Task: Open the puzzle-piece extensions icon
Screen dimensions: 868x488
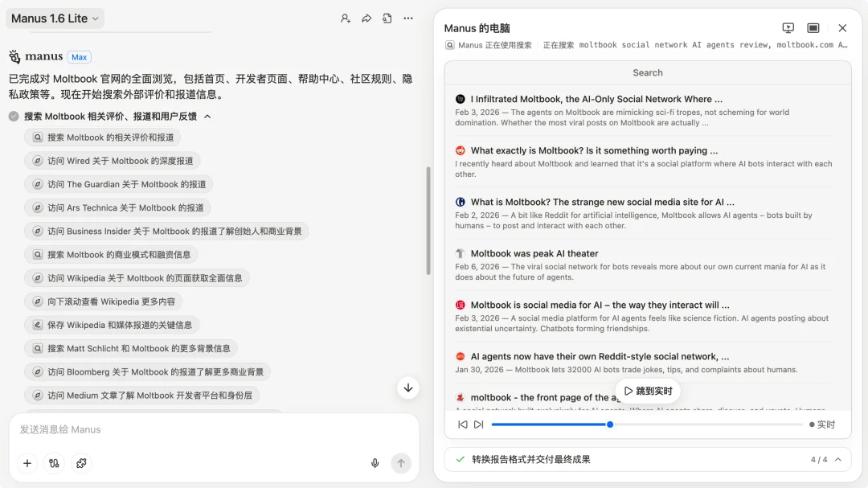Action: pos(80,463)
